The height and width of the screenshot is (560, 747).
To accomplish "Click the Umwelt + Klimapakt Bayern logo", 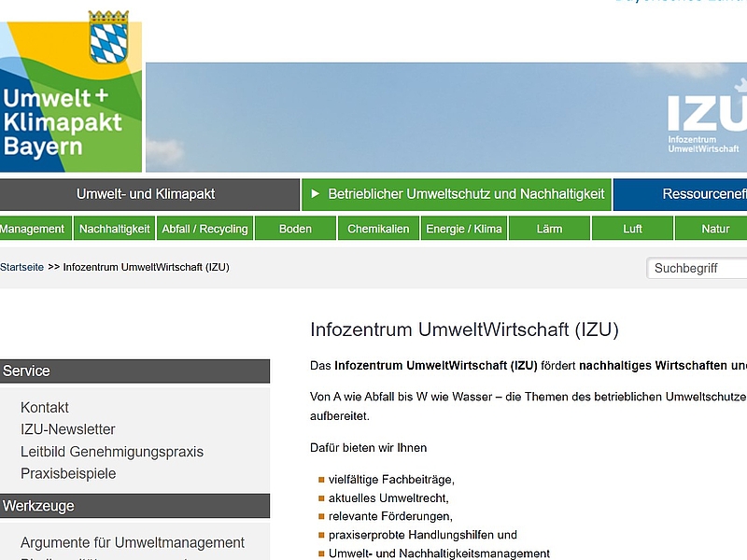I will (71, 91).
